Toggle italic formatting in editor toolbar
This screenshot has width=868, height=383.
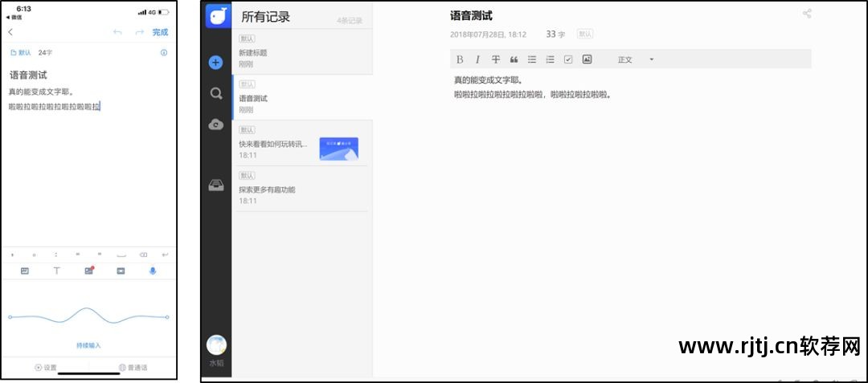pos(477,59)
